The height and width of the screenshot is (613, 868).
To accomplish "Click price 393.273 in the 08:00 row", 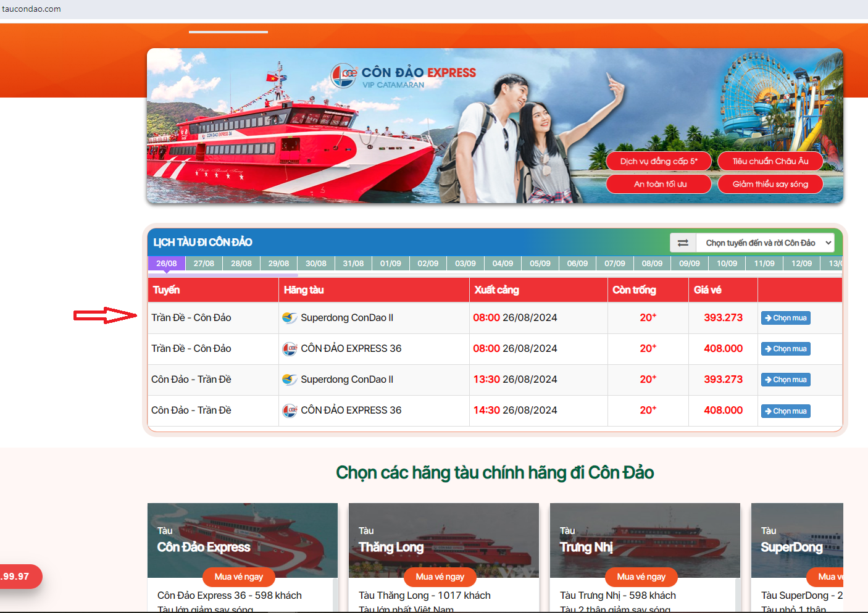I will click(724, 318).
